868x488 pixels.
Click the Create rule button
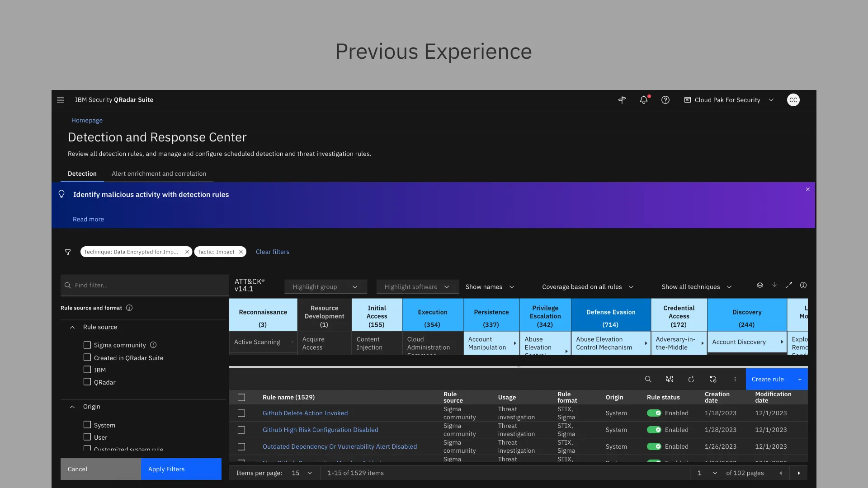(x=777, y=379)
